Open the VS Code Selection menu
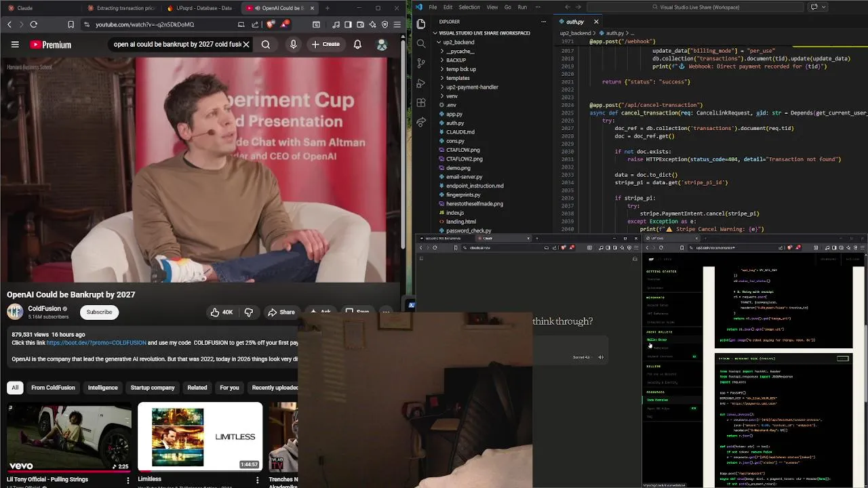868x488 pixels. pos(469,7)
